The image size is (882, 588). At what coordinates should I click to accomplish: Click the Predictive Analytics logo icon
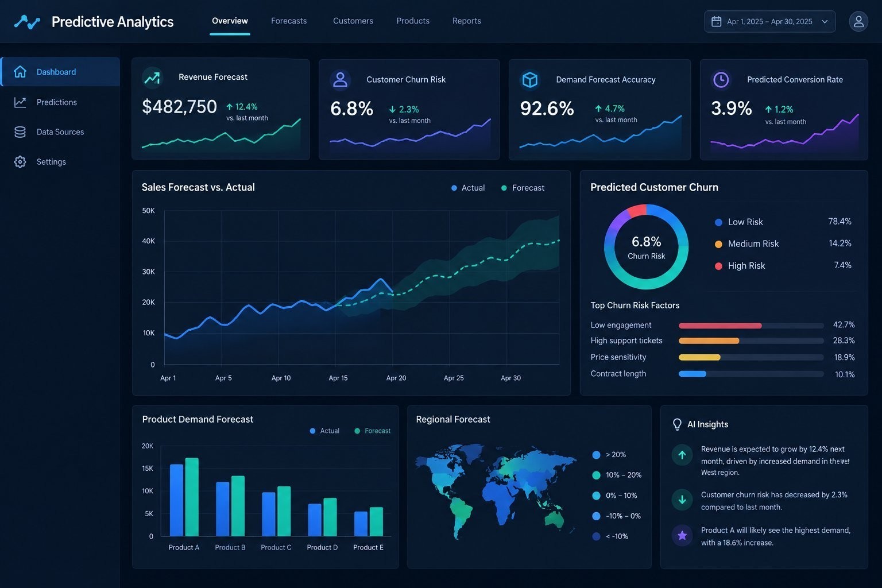click(x=27, y=22)
